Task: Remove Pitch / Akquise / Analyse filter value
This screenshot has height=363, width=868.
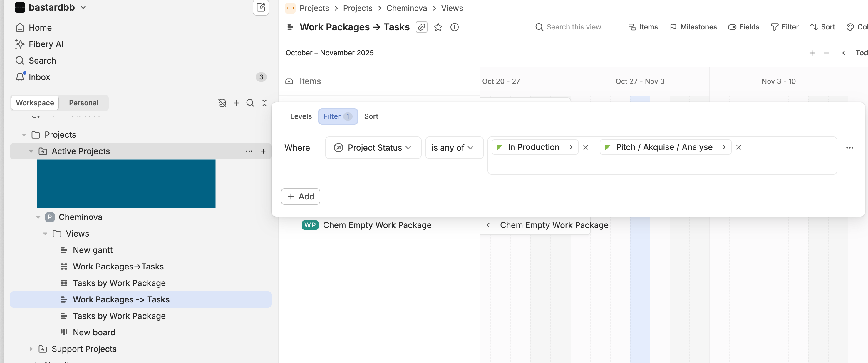Action: [x=738, y=147]
